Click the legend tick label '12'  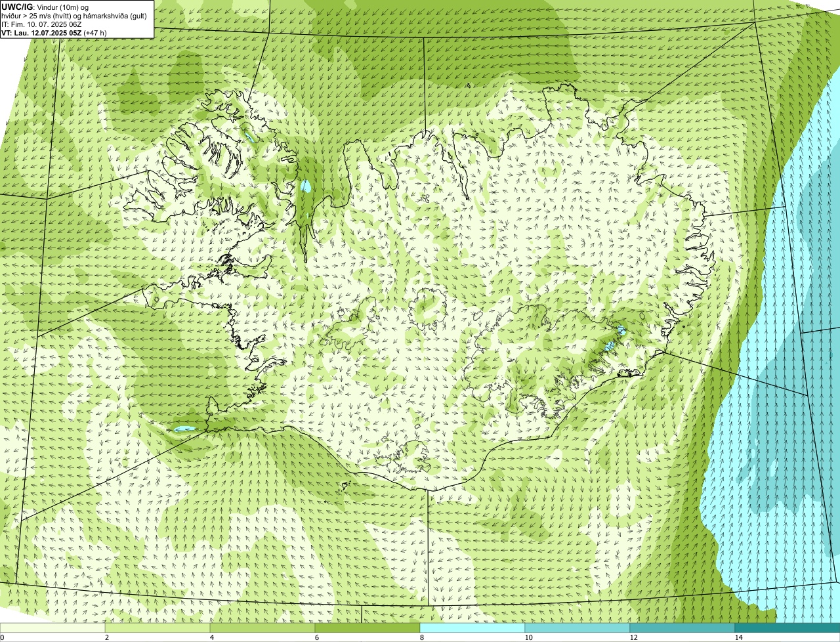pyautogui.click(x=633, y=637)
